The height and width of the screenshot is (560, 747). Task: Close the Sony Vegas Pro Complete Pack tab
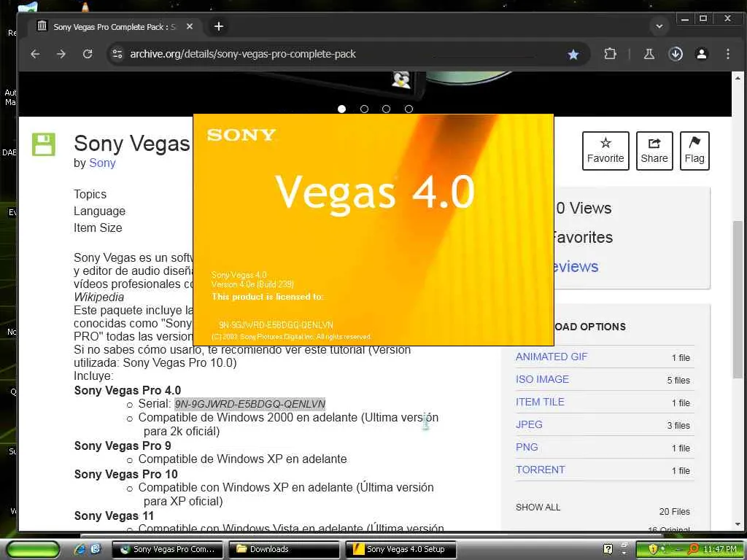[190, 27]
